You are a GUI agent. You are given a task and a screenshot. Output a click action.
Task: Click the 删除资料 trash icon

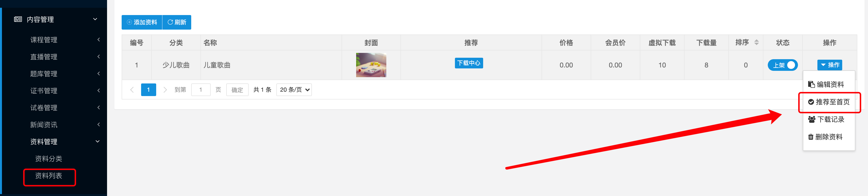[810, 137]
